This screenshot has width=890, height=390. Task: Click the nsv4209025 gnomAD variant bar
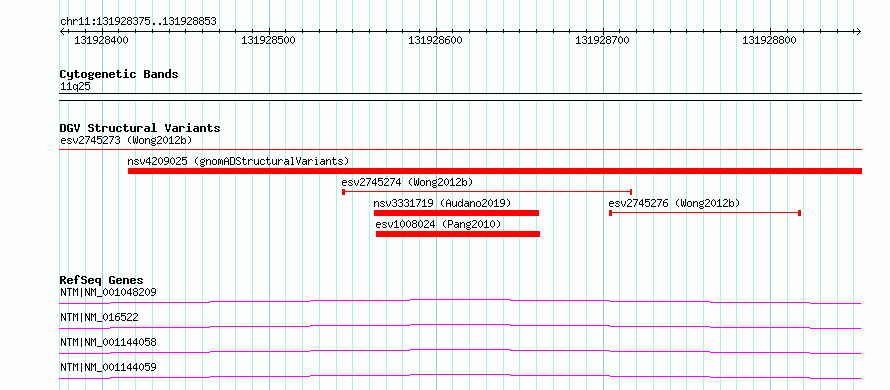[x=495, y=171]
